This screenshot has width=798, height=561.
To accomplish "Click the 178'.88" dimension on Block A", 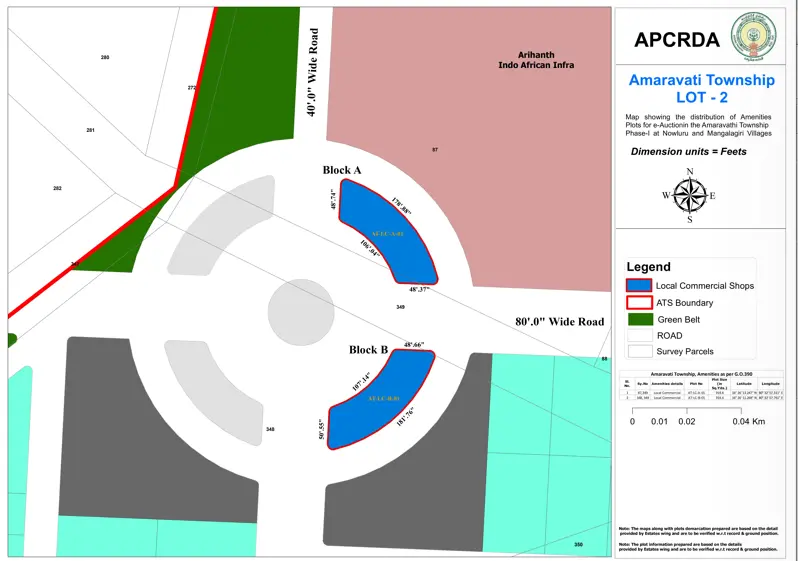I will pos(402,206).
